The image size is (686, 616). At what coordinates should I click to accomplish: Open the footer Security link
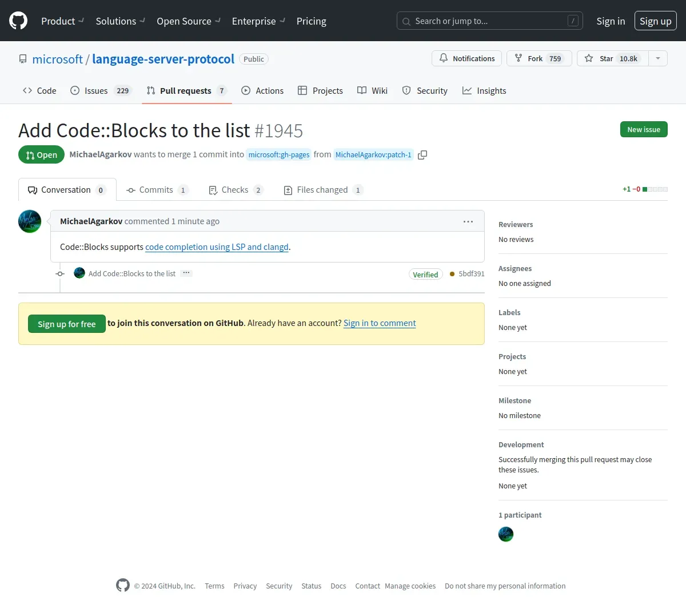coord(279,586)
